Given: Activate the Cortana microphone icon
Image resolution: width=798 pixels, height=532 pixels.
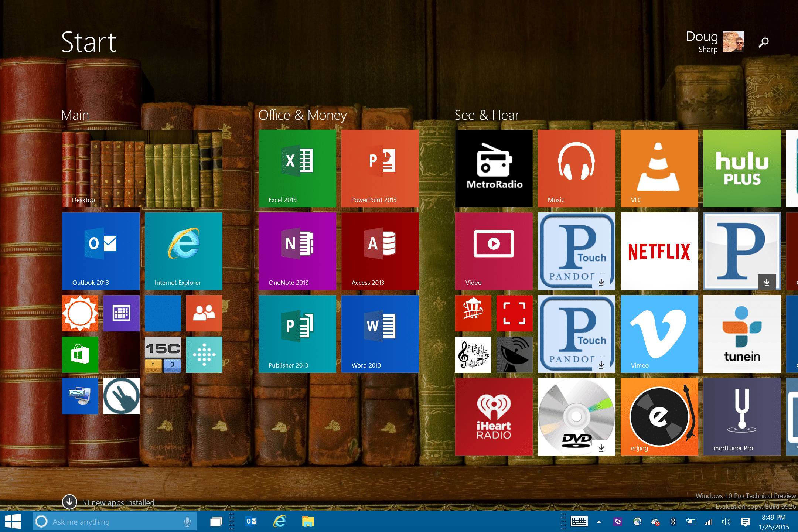Looking at the screenshot, I should tap(187, 522).
